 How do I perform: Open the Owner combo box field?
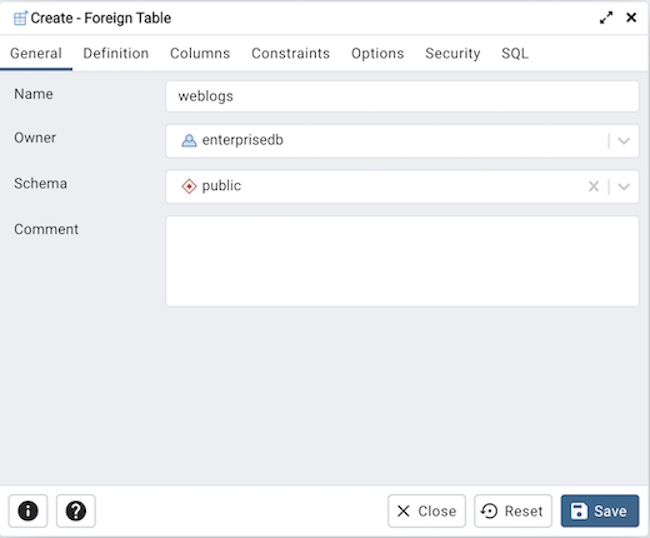pyautogui.click(x=390, y=141)
